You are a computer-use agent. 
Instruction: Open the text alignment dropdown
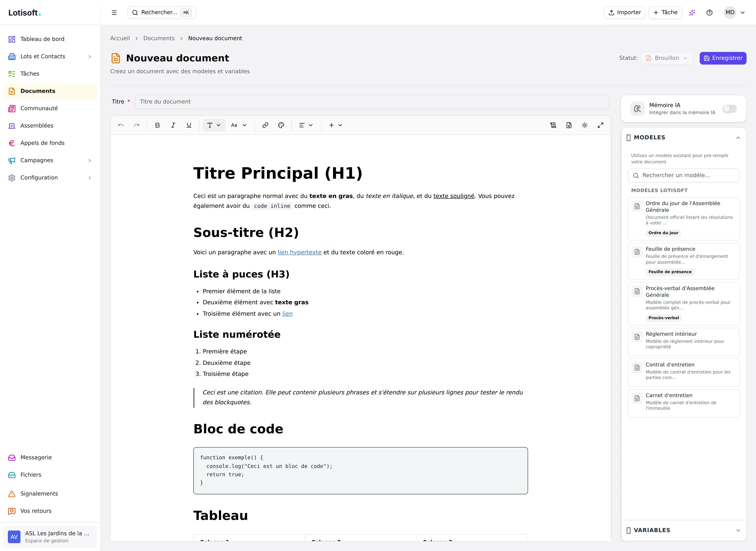coord(306,125)
